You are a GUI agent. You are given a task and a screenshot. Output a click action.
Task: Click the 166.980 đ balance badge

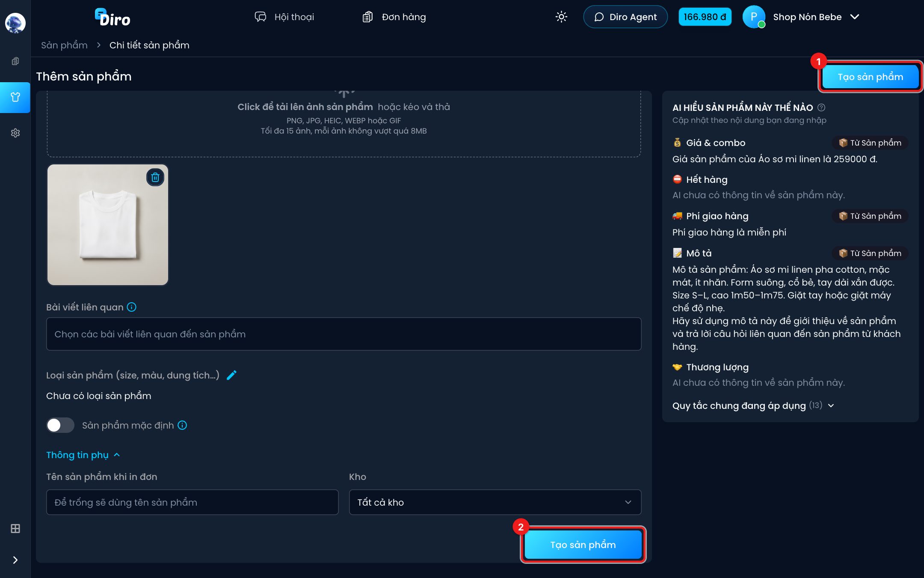coord(705,17)
